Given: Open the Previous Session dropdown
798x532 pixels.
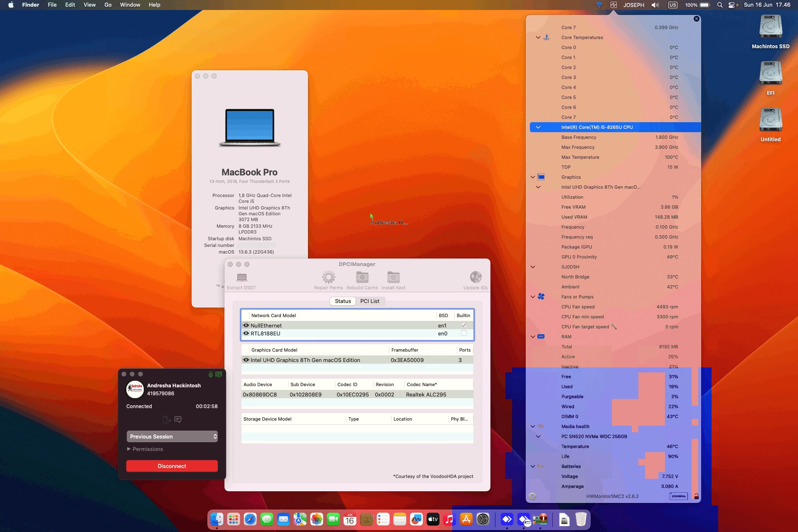Looking at the screenshot, I should tap(172, 436).
